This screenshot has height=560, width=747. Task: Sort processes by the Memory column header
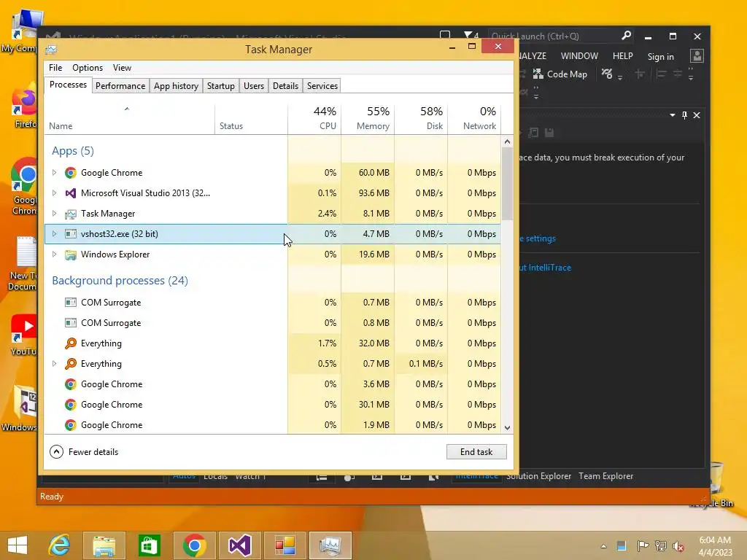point(368,118)
